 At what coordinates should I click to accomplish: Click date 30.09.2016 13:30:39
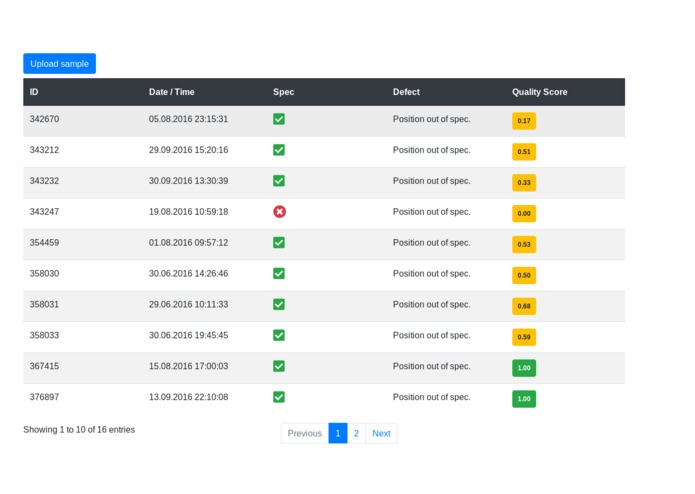188,181
